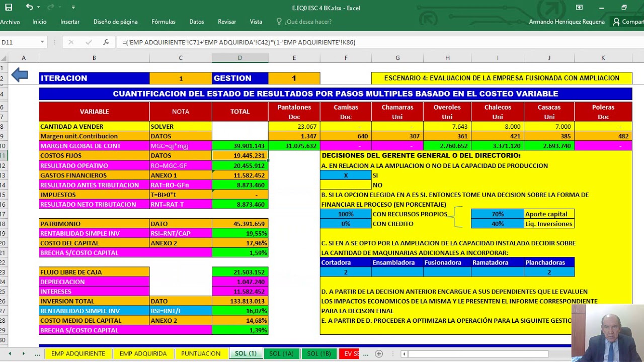Open the customize quick access toolbar dropdown

pos(73,8)
